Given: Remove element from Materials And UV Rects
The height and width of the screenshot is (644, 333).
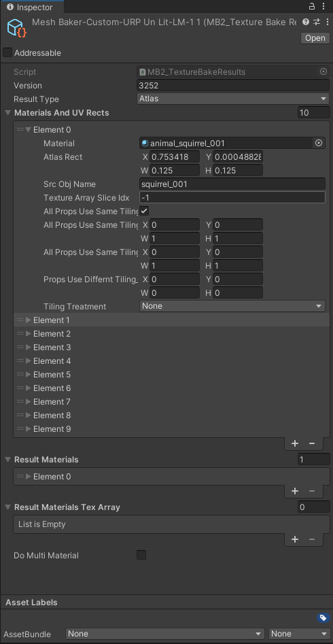Looking at the screenshot, I should (x=312, y=443).
